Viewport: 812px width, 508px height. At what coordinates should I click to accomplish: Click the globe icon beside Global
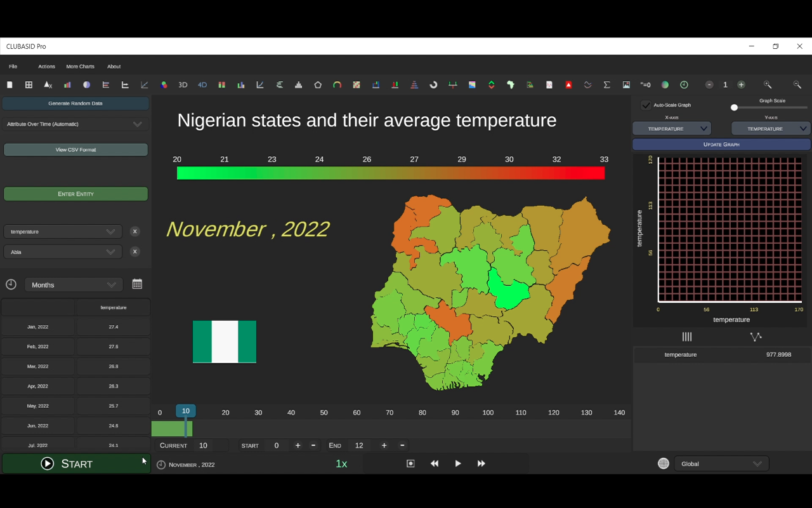click(x=664, y=464)
